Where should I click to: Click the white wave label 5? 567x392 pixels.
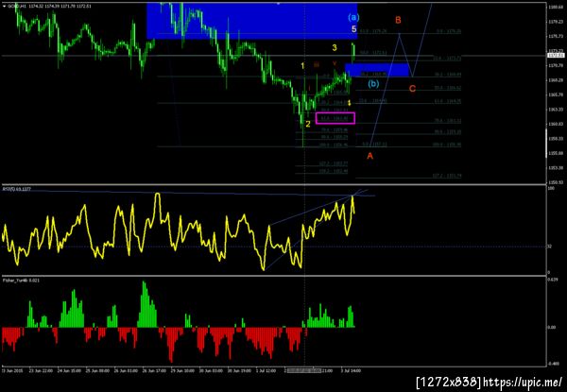pyautogui.click(x=354, y=29)
